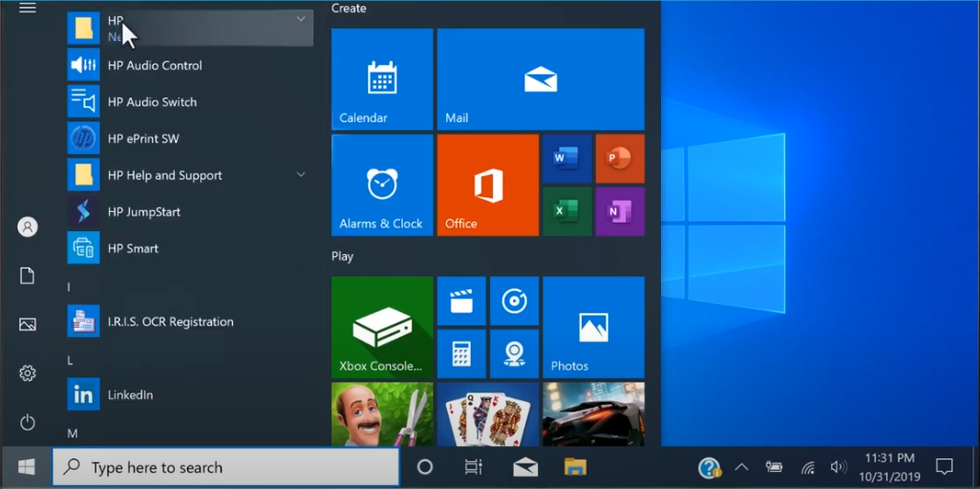Open clock showing 11:31 PM

[x=889, y=468]
